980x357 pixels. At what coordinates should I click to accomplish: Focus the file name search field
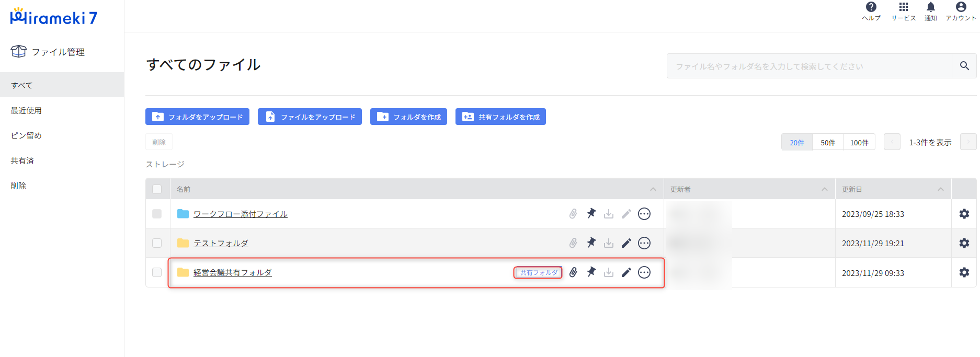pos(809,66)
